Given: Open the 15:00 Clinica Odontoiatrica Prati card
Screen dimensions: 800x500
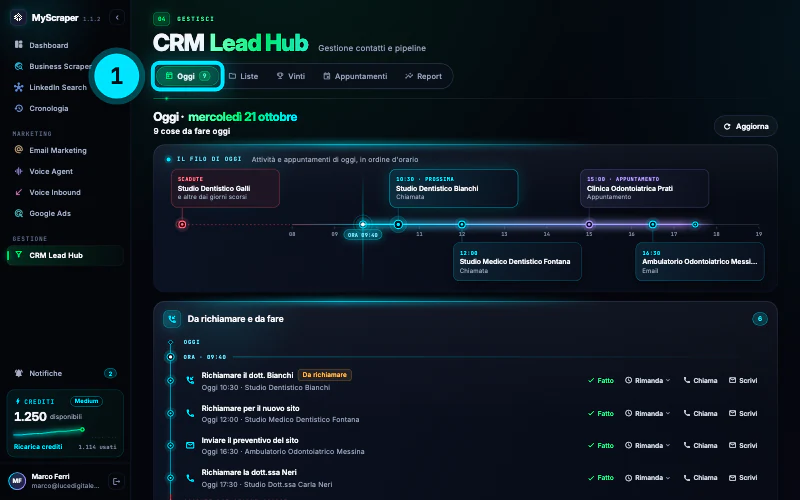Looking at the screenshot, I should [644, 188].
